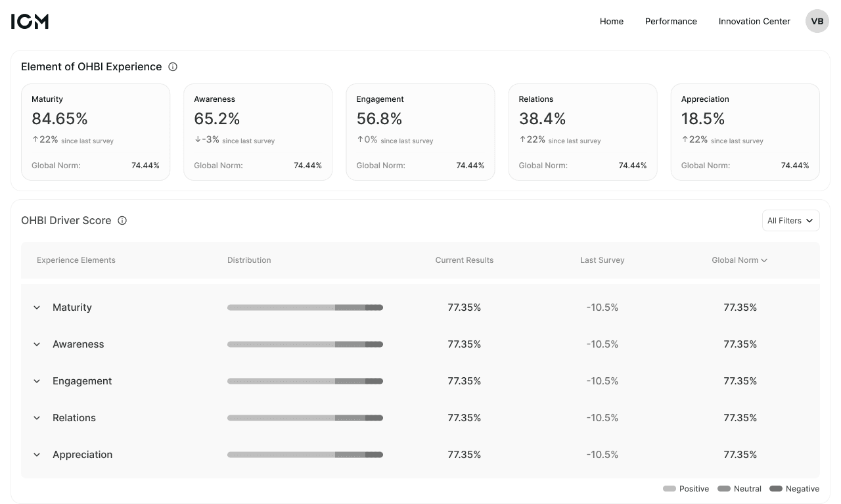This screenshot has height=504, width=841.
Task: Click the Relations row label in table
Action: (x=74, y=418)
